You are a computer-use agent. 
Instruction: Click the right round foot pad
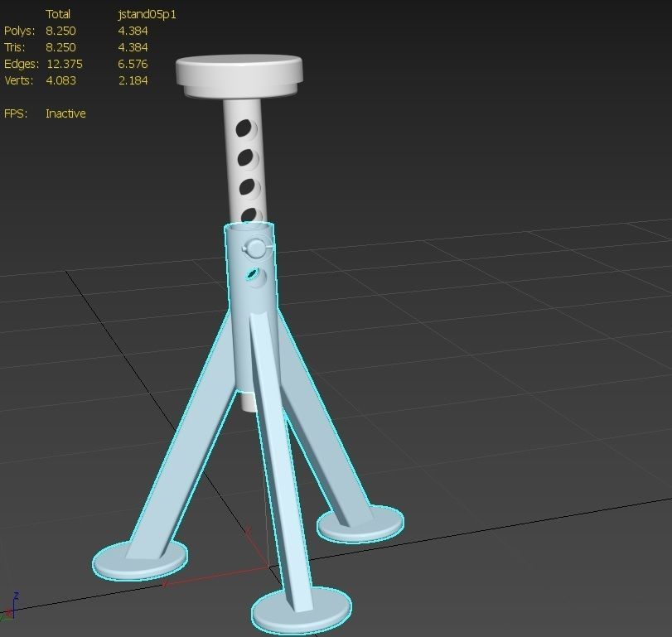coord(360,524)
